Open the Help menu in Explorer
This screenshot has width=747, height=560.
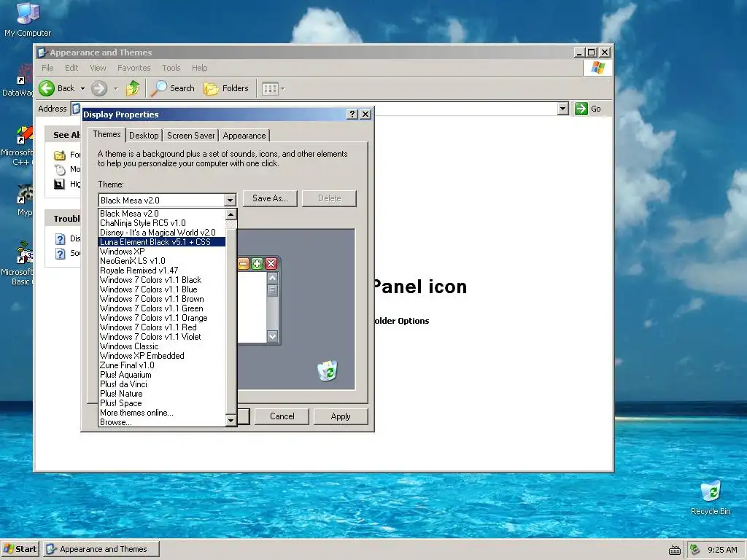coord(200,68)
